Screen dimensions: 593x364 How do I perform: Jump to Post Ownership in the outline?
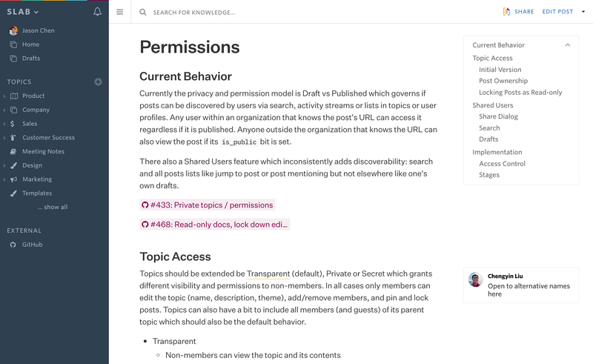point(503,81)
